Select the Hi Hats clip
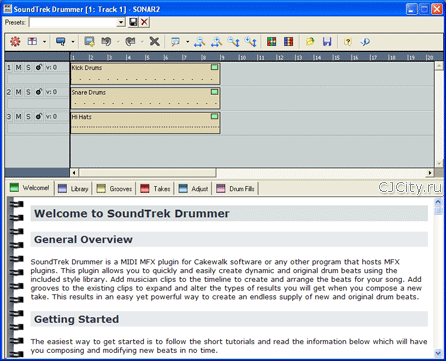 tap(145, 123)
